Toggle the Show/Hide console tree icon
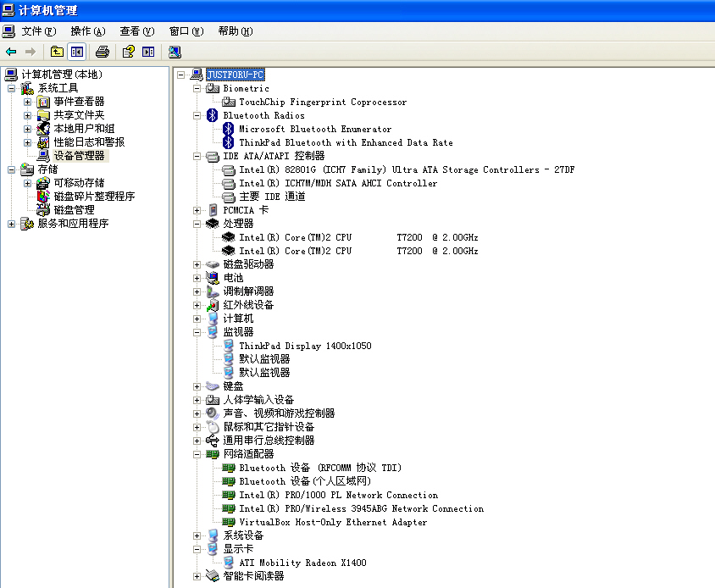Image resolution: width=715 pixels, height=588 pixels. coord(76,52)
